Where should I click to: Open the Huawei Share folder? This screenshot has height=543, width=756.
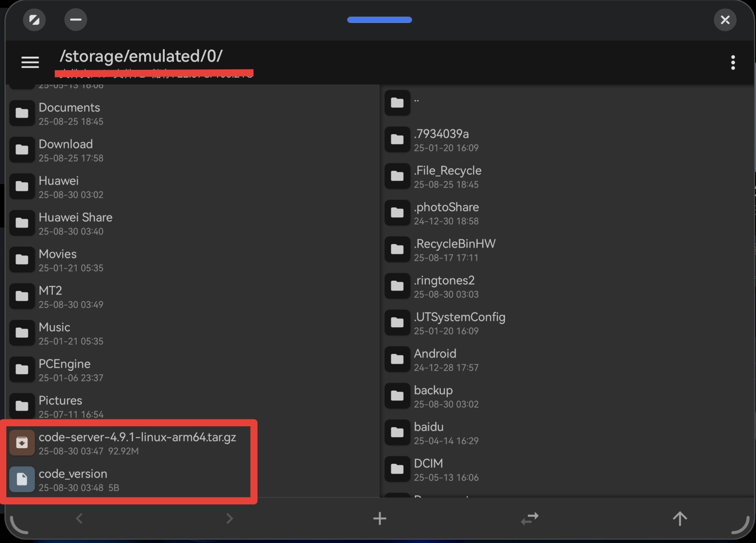point(193,223)
